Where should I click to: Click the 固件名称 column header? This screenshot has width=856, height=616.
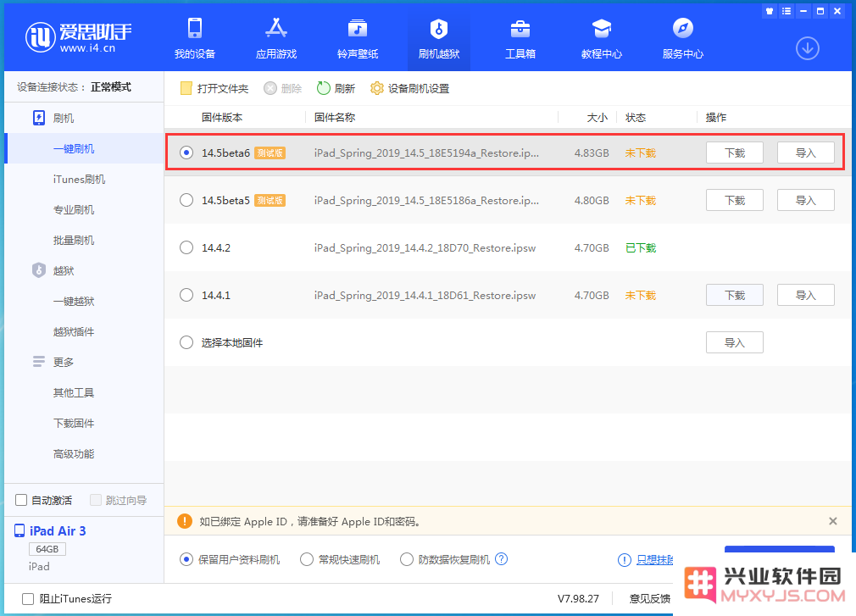tap(335, 117)
